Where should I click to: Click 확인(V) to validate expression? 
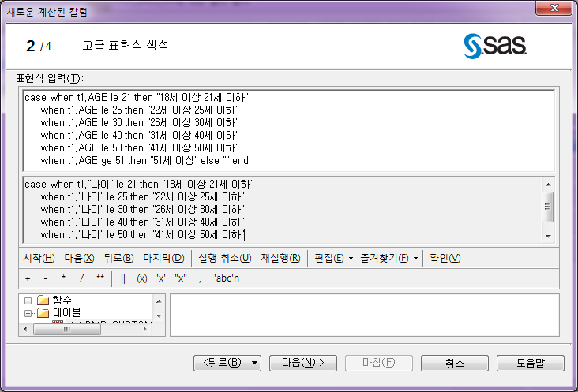[x=445, y=258]
